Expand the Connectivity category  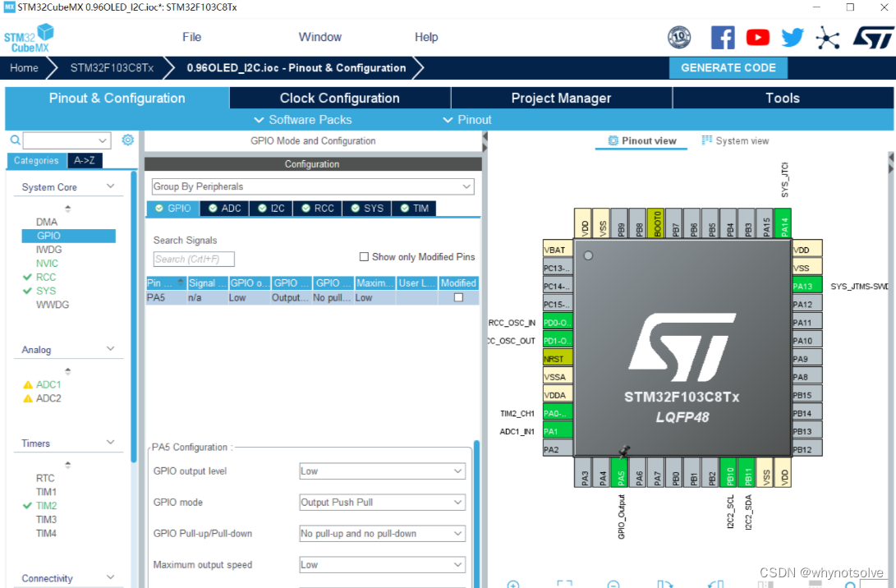(110, 577)
